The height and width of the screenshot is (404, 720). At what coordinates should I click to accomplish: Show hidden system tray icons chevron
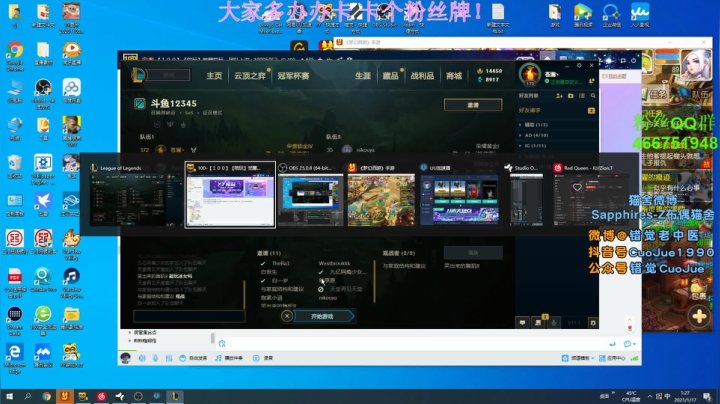649,396
